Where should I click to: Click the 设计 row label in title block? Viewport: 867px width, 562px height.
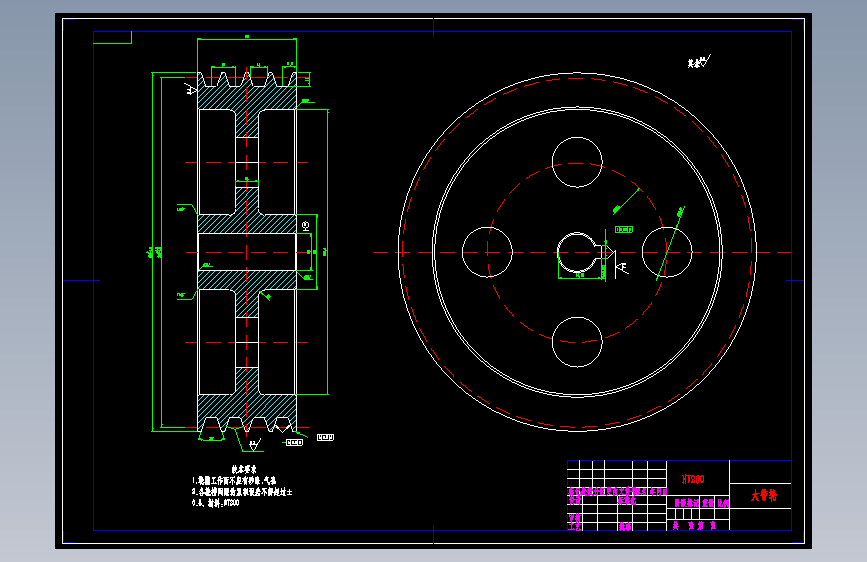pos(575,500)
